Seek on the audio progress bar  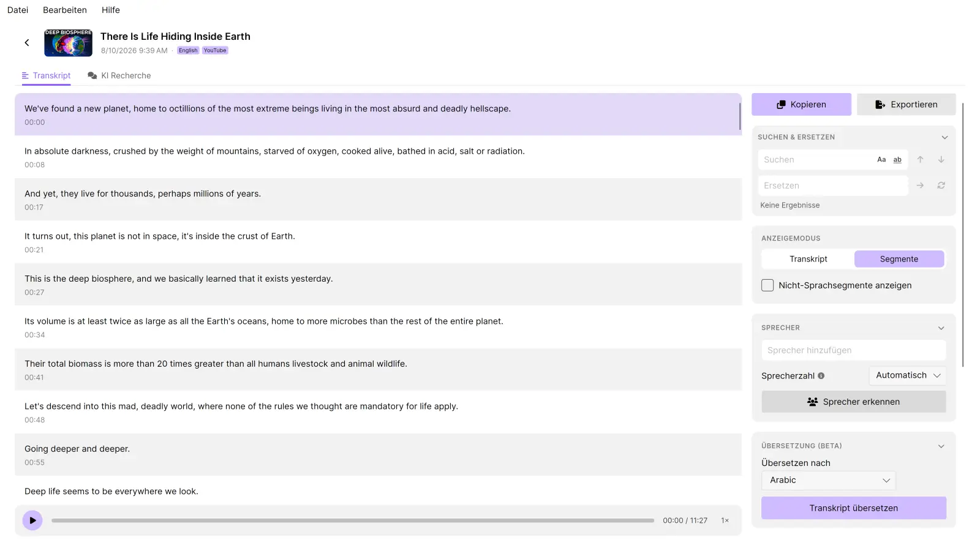[353, 520]
